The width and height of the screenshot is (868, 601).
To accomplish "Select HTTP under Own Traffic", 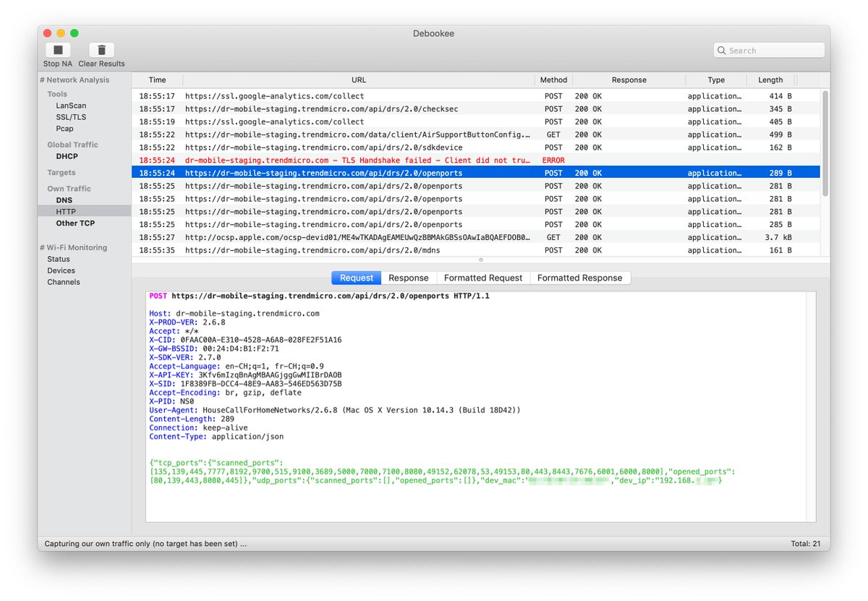I will (x=66, y=212).
